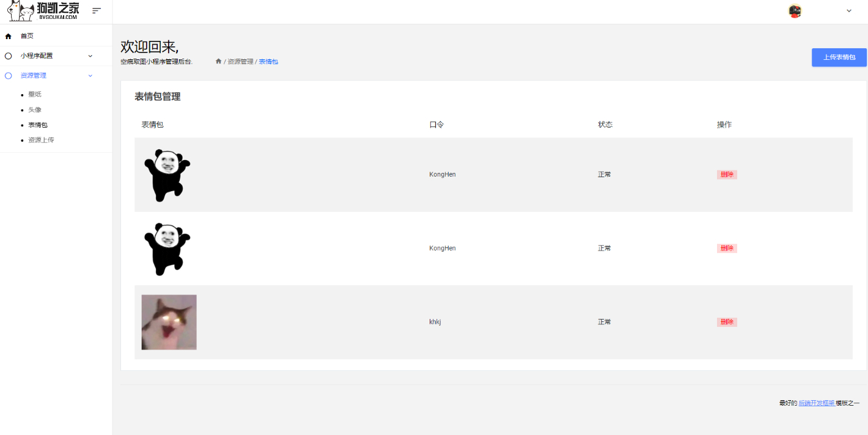
Task: Open the cat emoji thumbnail
Action: [x=169, y=322]
